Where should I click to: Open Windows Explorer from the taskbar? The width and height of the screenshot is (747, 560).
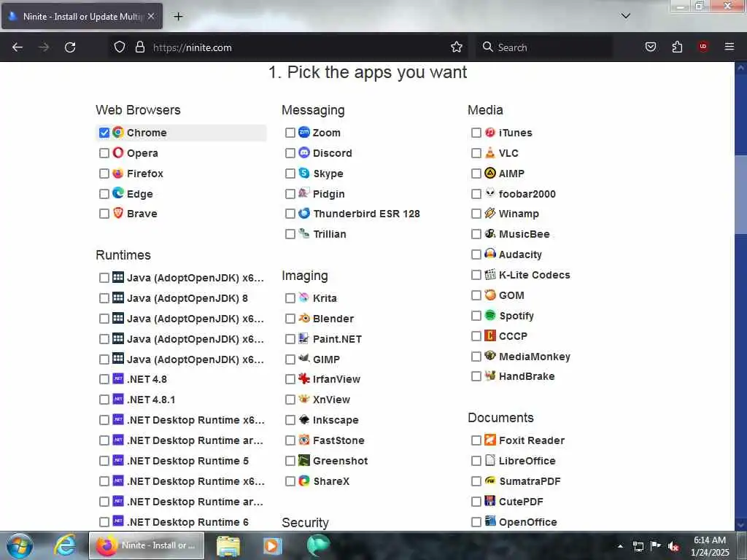[x=228, y=545]
